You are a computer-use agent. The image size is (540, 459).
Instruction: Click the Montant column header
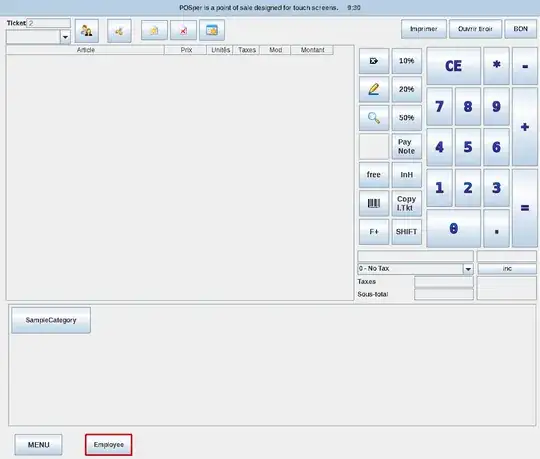312,50
